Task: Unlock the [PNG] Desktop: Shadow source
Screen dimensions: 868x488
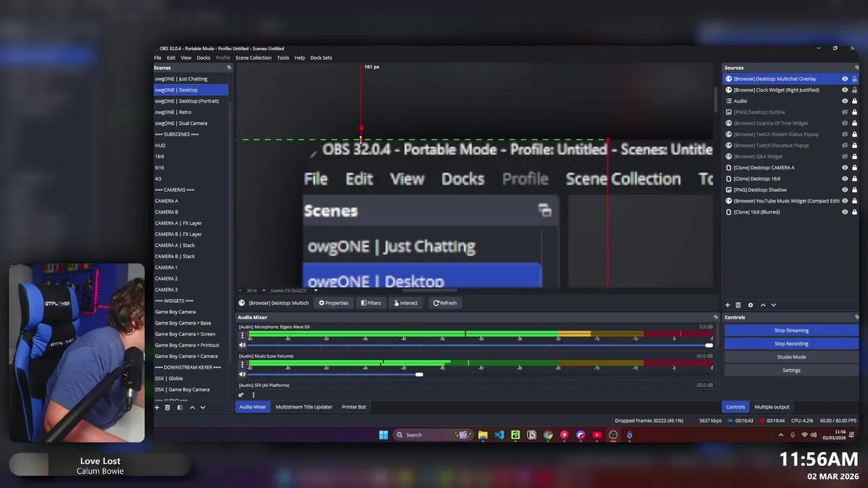Action: [x=854, y=190]
